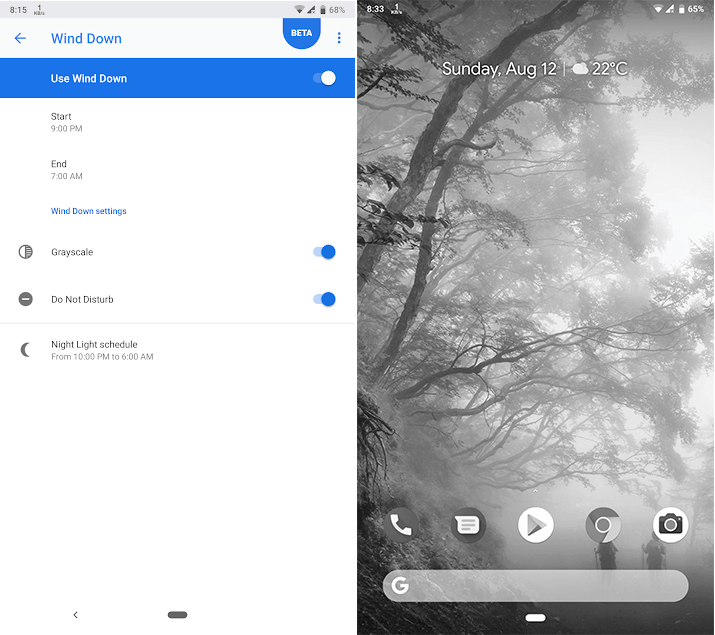Tap the 8:15 clock in status bar
This screenshot has width=715, height=635.
pyautogui.click(x=18, y=10)
